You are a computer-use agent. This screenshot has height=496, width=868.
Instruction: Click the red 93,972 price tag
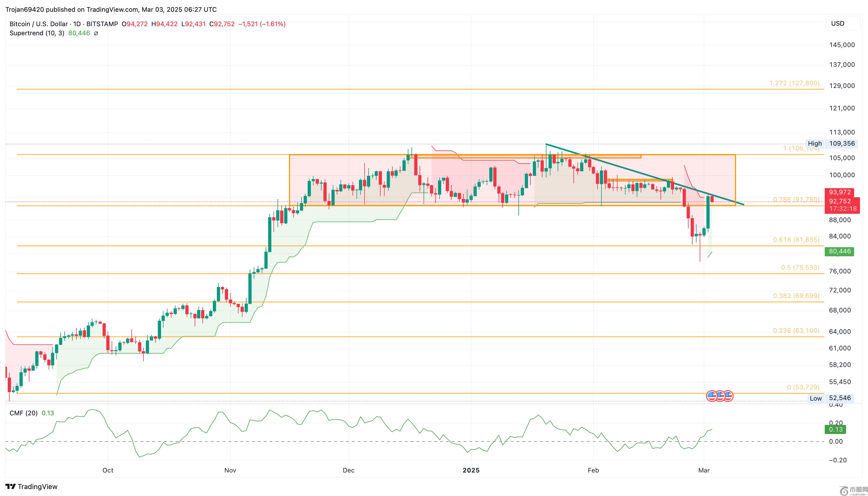click(x=839, y=192)
